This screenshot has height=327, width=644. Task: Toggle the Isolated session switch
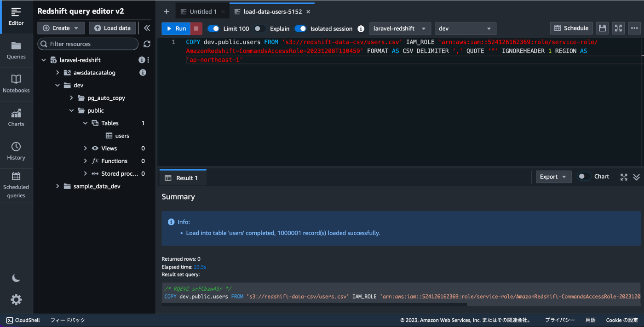(x=300, y=29)
